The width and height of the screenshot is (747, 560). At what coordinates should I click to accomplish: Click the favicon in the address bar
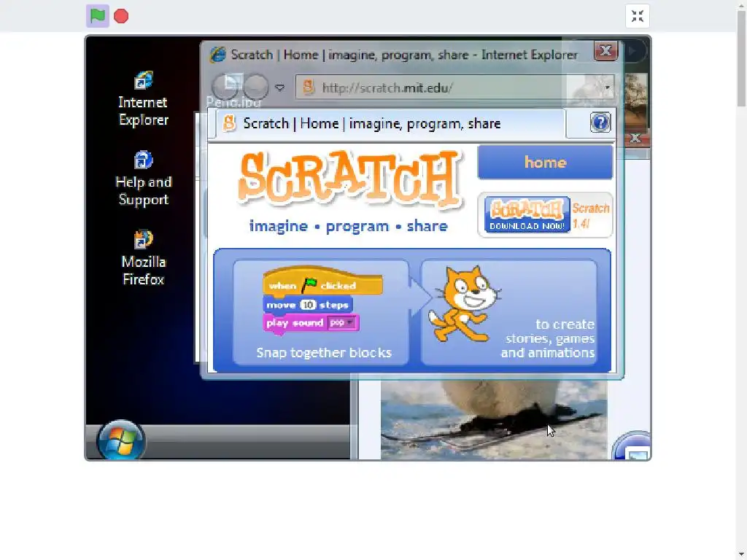309,87
